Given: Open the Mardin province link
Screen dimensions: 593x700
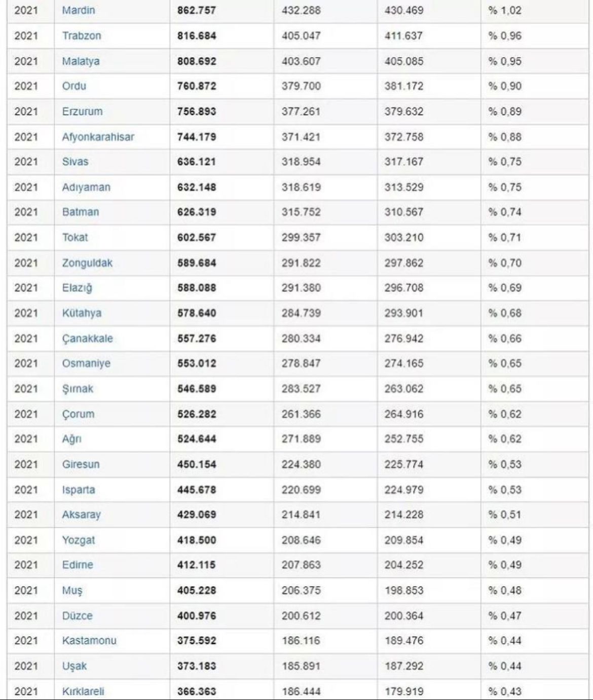Looking at the screenshot, I should [x=78, y=10].
